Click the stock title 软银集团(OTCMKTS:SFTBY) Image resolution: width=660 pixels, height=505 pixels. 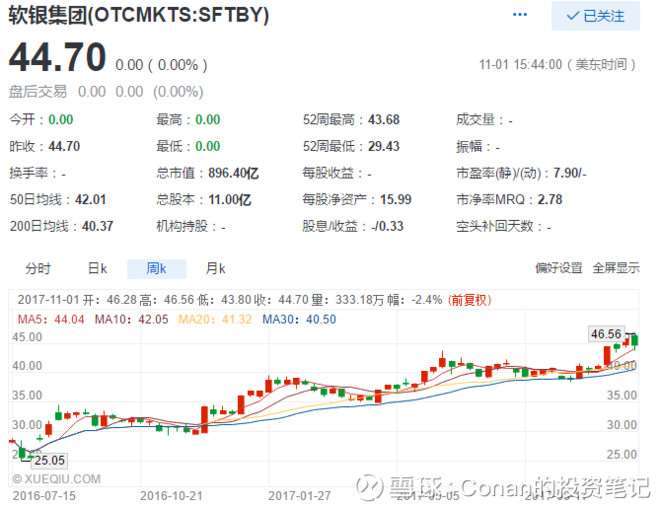(139, 15)
